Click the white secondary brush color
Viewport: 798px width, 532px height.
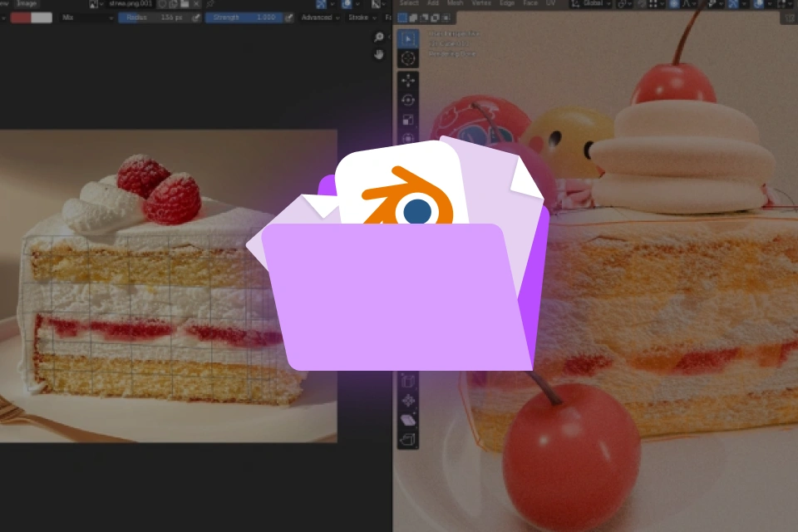[x=42, y=17]
